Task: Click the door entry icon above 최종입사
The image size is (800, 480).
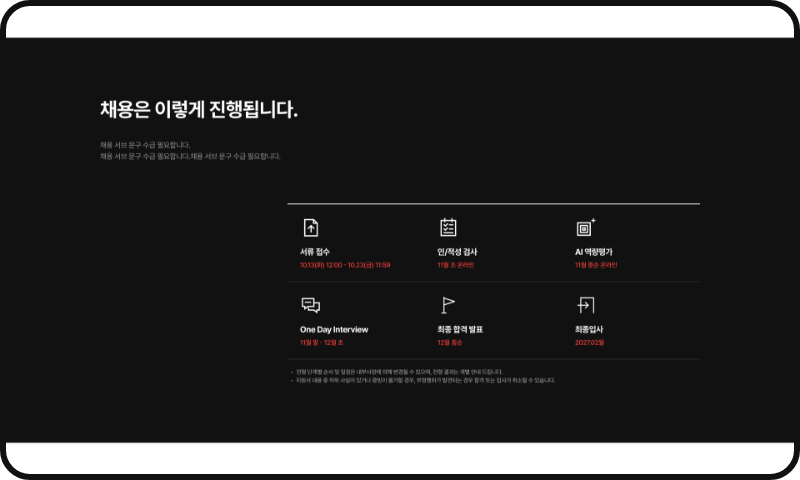Action: (x=586, y=305)
